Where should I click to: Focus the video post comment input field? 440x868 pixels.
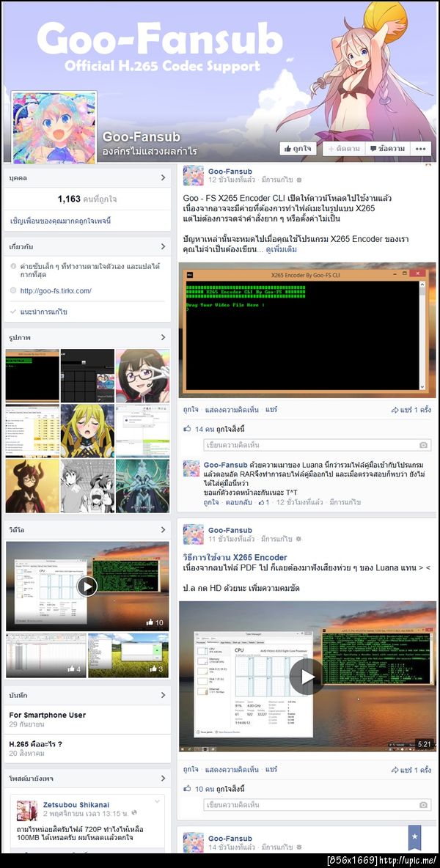317,805
